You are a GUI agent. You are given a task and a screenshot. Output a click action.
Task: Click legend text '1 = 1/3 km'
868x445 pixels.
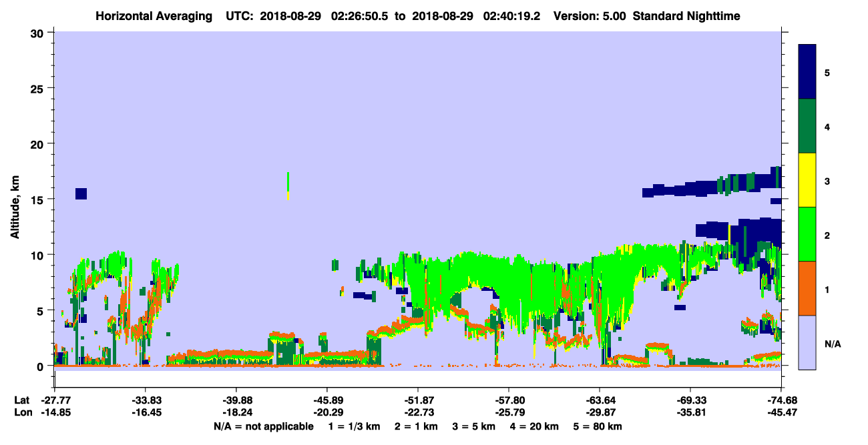(354, 426)
